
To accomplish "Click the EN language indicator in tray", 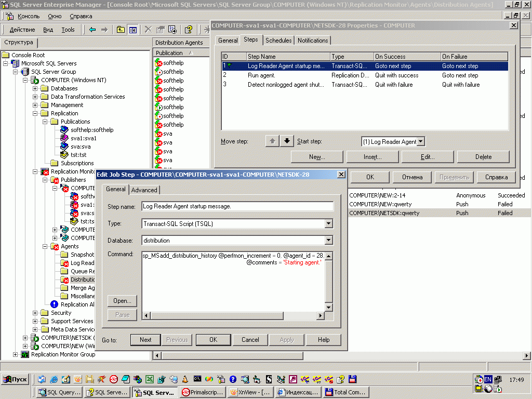I will tap(488, 379).
